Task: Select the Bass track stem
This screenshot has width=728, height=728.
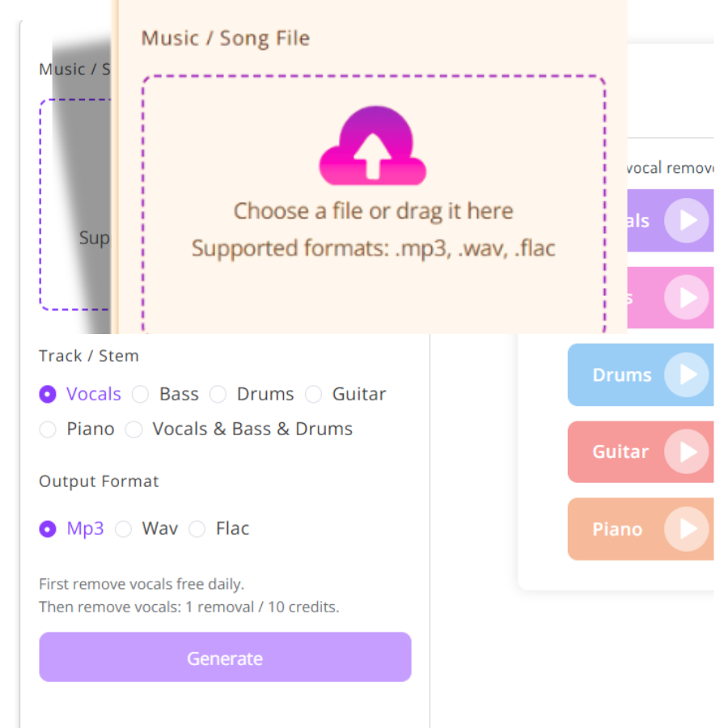Action: click(x=140, y=394)
